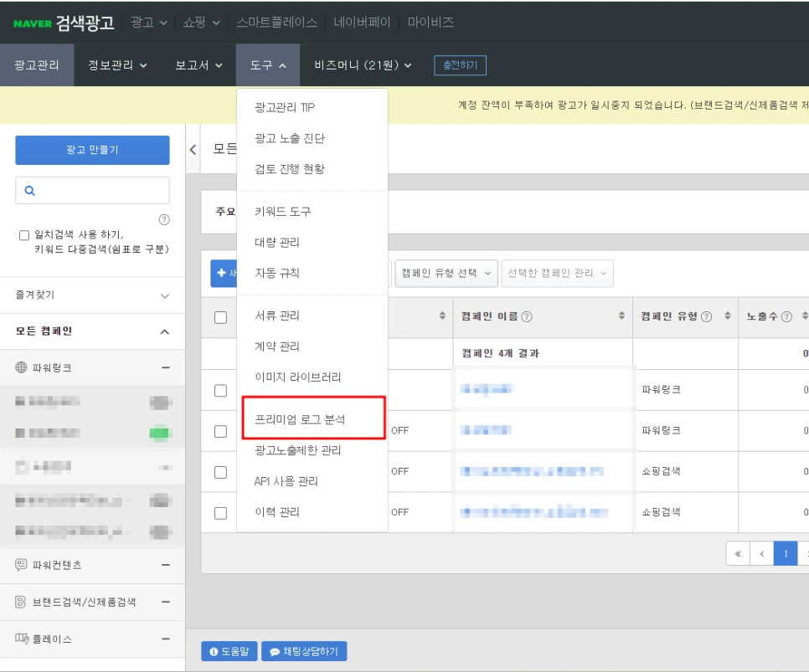Click the 도움말 button

pyautogui.click(x=229, y=651)
